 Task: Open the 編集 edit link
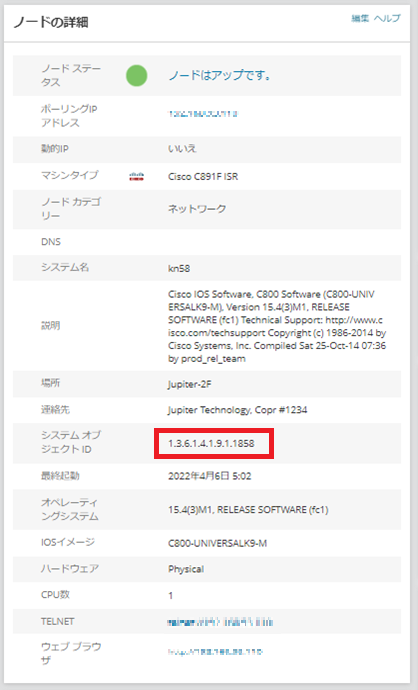click(x=360, y=18)
